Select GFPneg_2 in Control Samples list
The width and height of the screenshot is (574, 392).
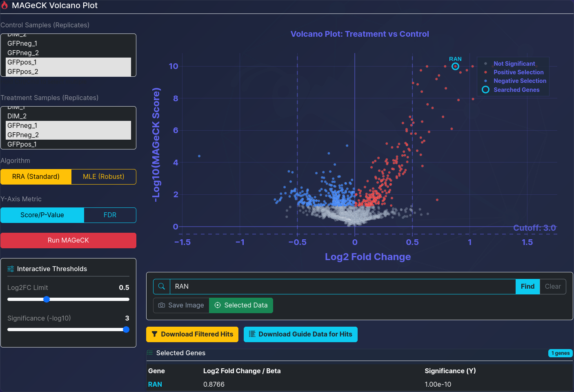pyautogui.click(x=68, y=53)
